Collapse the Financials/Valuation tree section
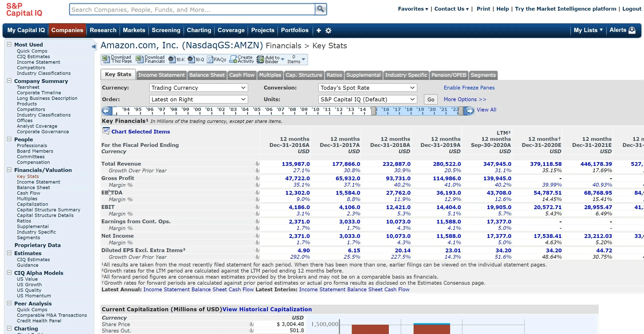 pos(9,170)
